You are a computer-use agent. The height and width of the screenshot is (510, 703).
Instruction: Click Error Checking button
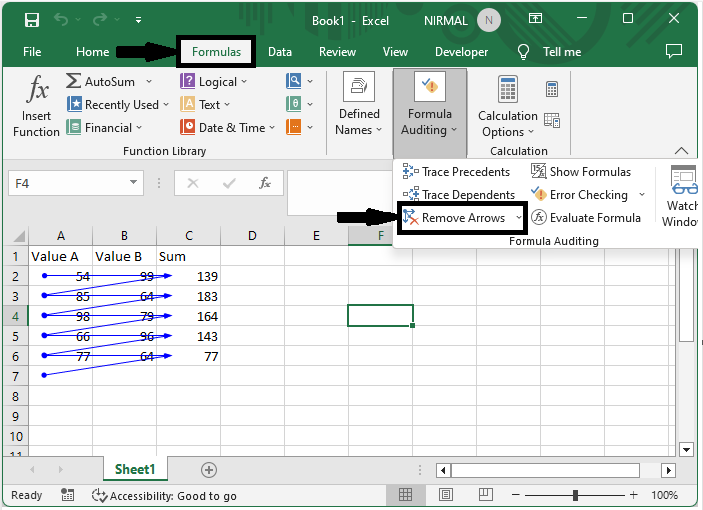coord(580,194)
